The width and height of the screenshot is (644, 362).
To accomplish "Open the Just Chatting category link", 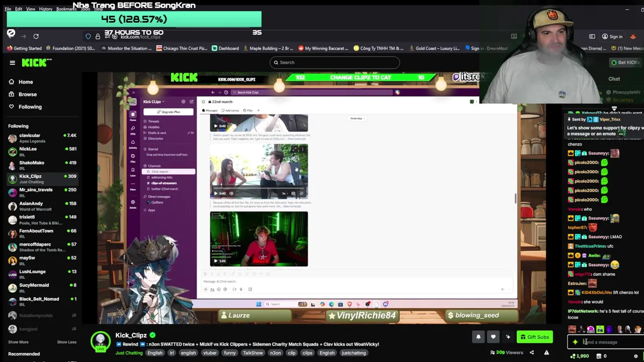I will 129,353.
